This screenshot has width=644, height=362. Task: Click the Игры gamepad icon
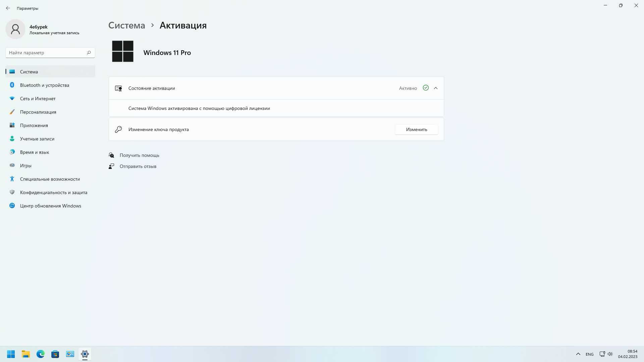pos(12,165)
